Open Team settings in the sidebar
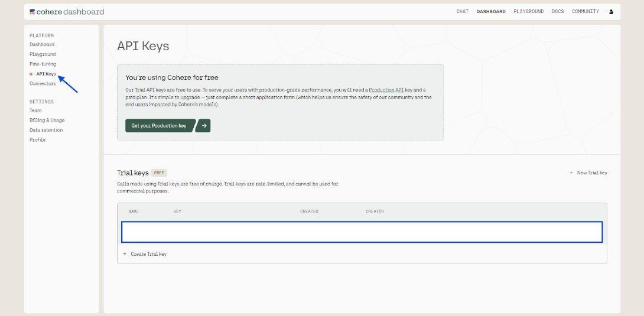Screen dimensions: 644x316 pyautogui.click(x=35, y=110)
